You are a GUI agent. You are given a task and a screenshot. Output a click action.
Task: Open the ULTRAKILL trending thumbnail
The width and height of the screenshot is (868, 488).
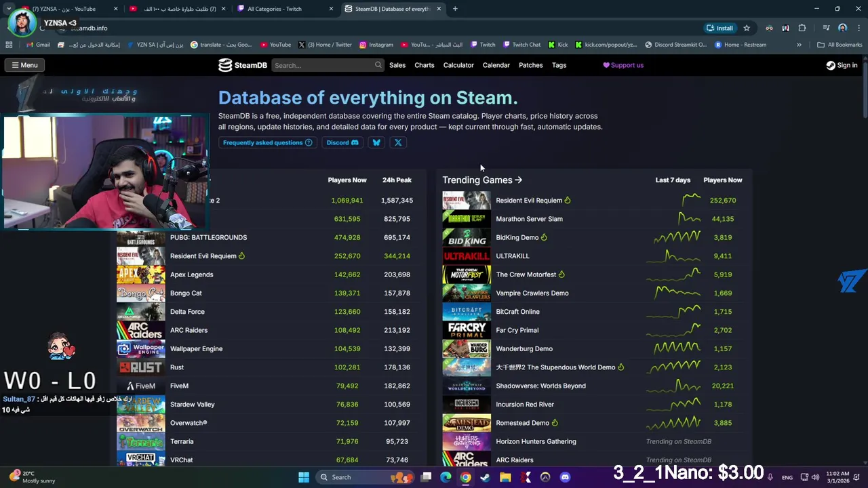tap(467, 256)
